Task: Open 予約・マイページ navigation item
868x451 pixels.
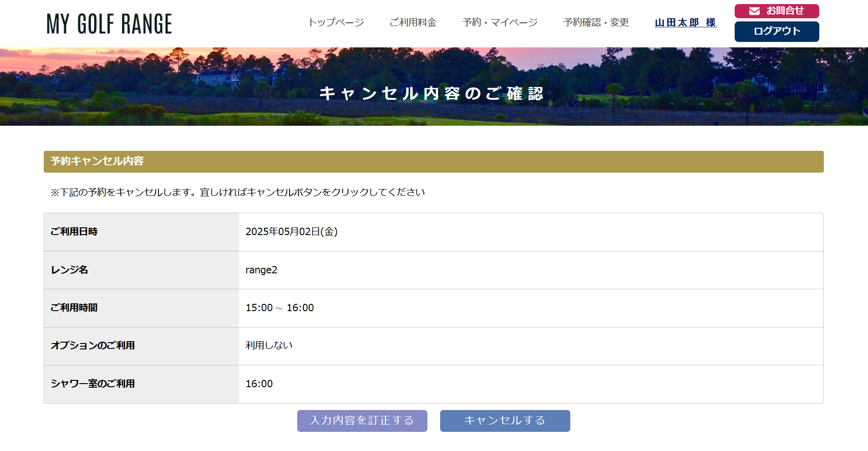Action: [500, 22]
